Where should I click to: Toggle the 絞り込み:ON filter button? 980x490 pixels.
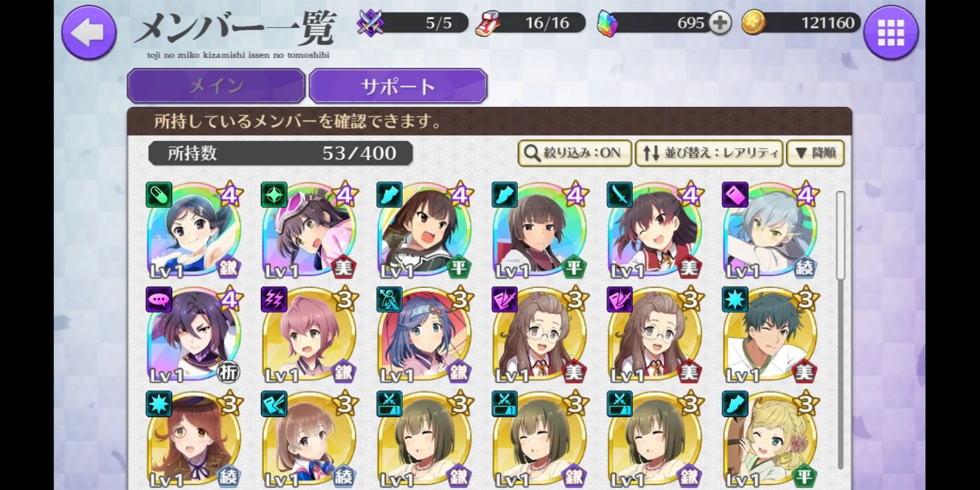[x=574, y=153]
